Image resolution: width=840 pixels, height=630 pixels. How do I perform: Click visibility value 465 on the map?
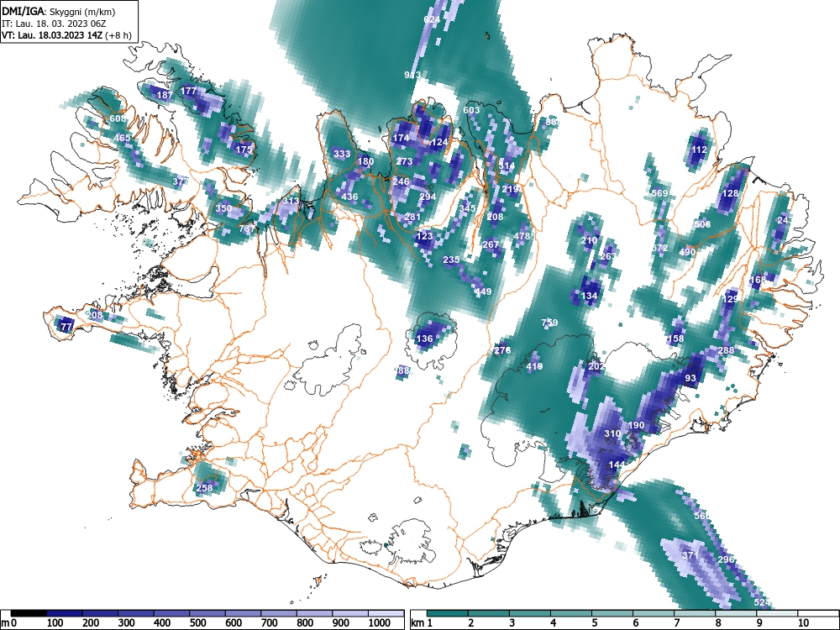click(122, 138)
